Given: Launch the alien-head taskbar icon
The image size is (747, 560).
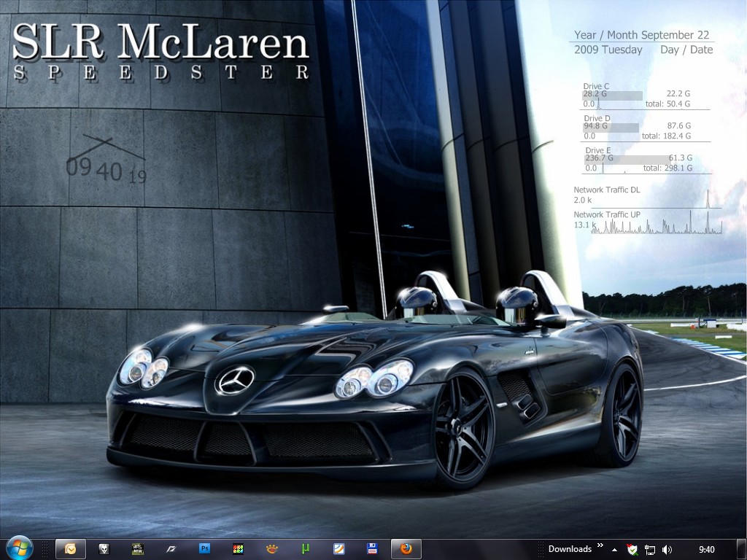Looking at the screenshot, I should (104, 549).
